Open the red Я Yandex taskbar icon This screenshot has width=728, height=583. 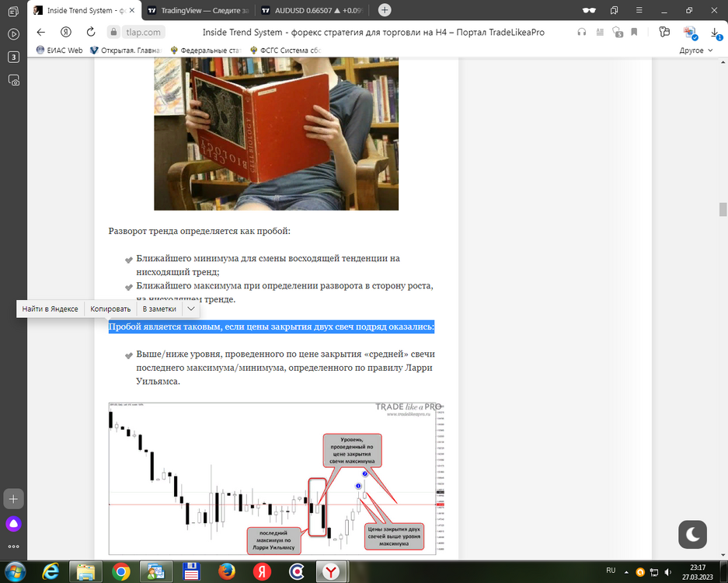click(261, 571)
